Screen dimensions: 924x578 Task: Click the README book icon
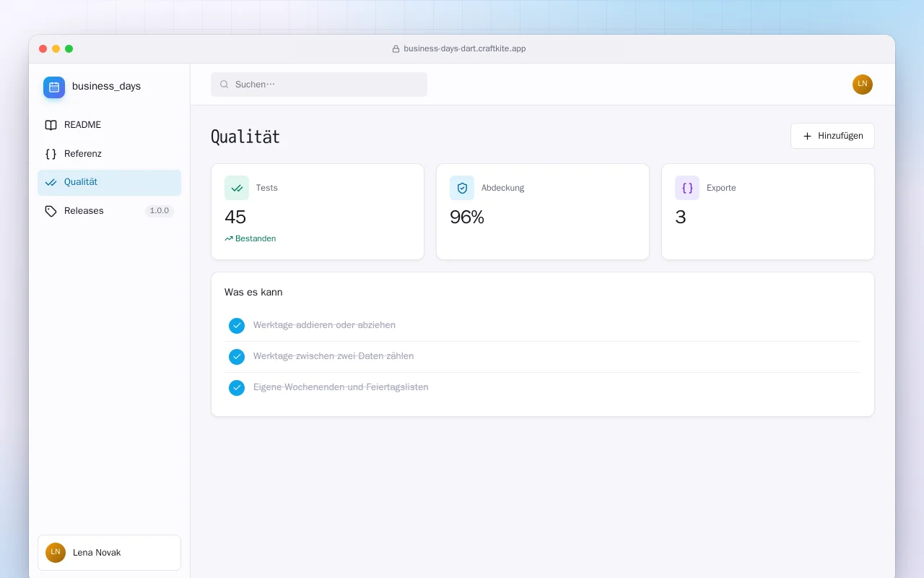click(x=51, y=125)
